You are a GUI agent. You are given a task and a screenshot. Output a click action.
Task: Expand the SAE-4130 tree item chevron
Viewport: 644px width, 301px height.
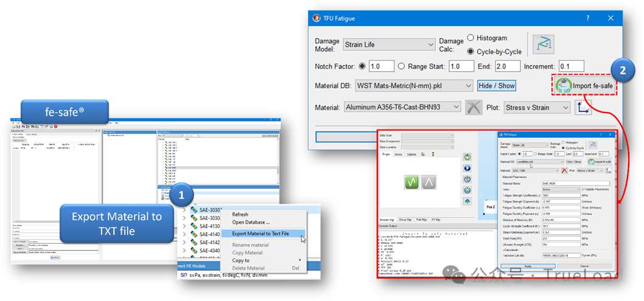point(184,226)
